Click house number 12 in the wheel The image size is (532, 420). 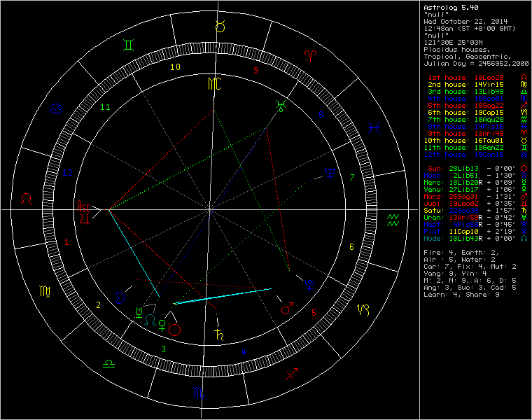pos(68,173)
